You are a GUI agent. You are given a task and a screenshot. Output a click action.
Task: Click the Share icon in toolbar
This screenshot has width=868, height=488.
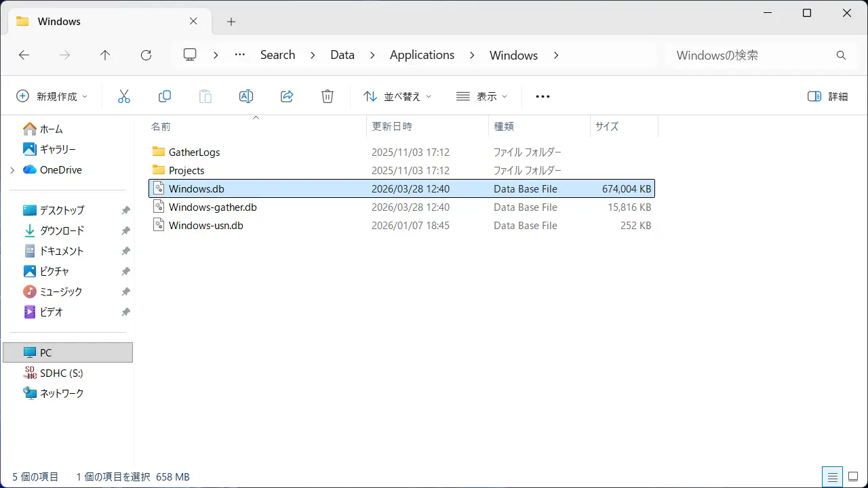coord(286,96)
